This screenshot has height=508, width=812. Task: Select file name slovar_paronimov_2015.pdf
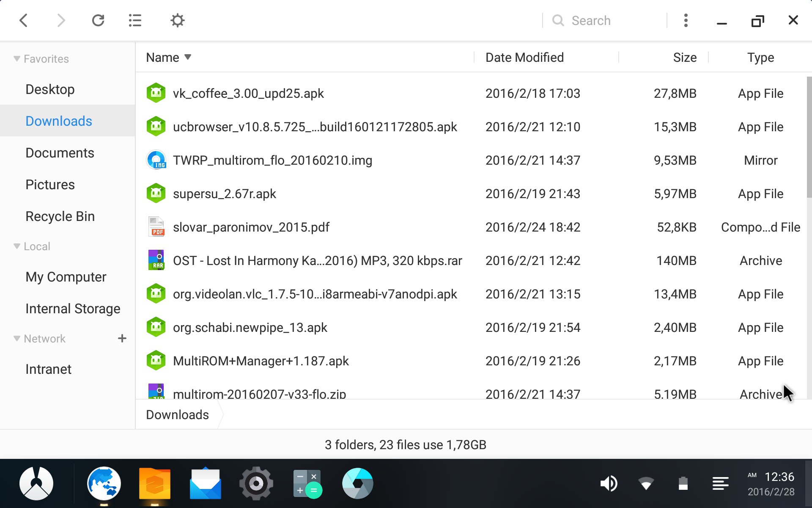251,227
